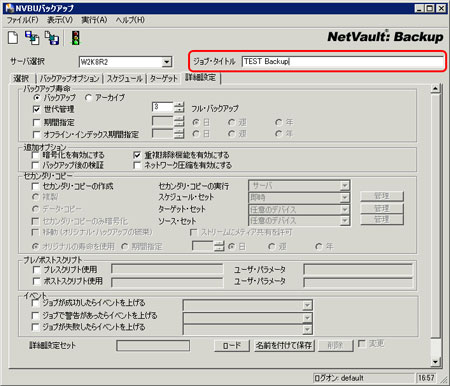Click 管理 button beside ソース・セット
450x386 pixels.
tap(382, 219)
